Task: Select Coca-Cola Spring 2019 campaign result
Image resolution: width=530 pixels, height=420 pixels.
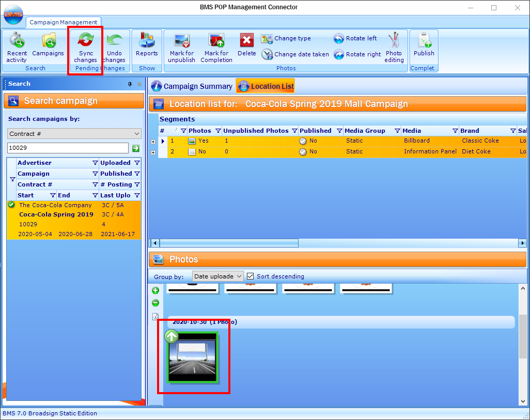Action: pyautogui.click(x=74, y=220)
